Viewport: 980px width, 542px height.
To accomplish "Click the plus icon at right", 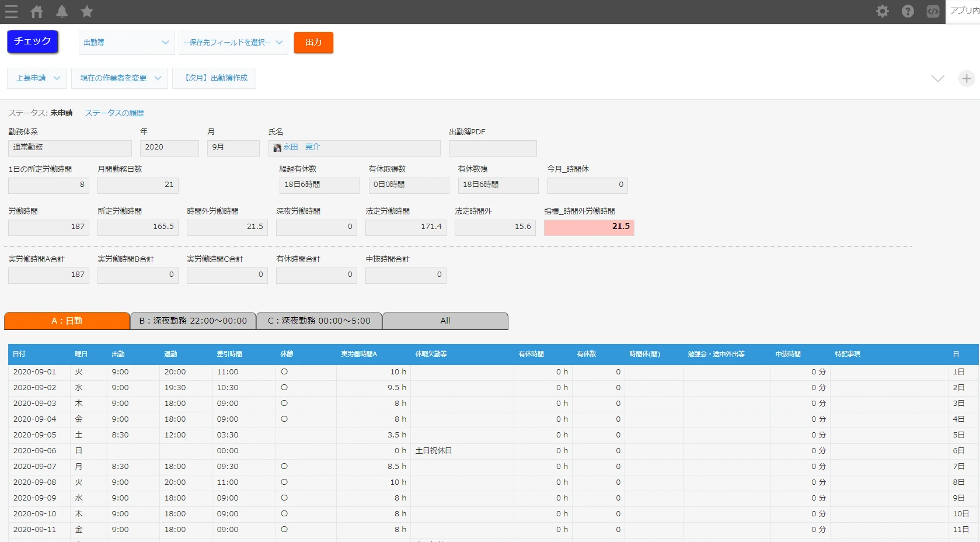I will coord(967,78).
